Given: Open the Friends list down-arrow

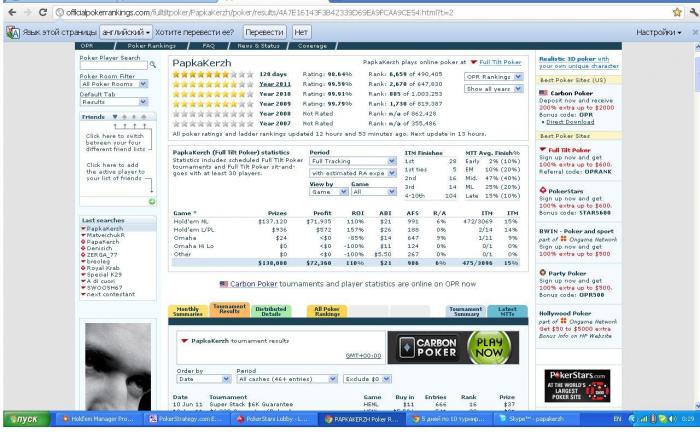Looking at the screenshot, I should 115,117.
